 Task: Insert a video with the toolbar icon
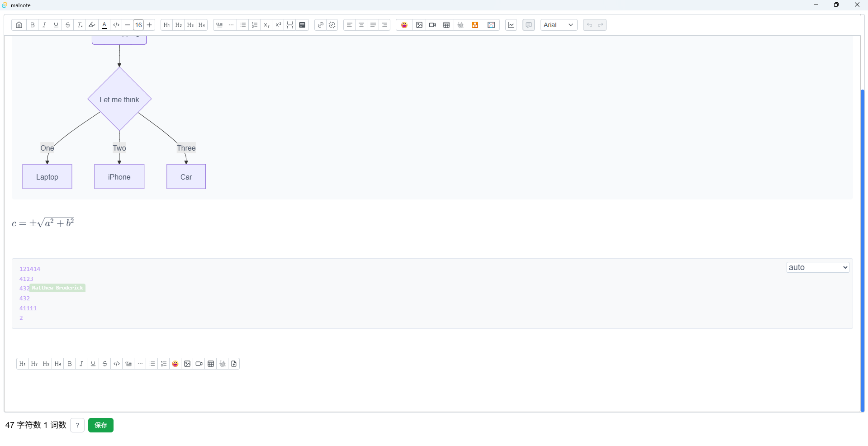coord(432,25)
